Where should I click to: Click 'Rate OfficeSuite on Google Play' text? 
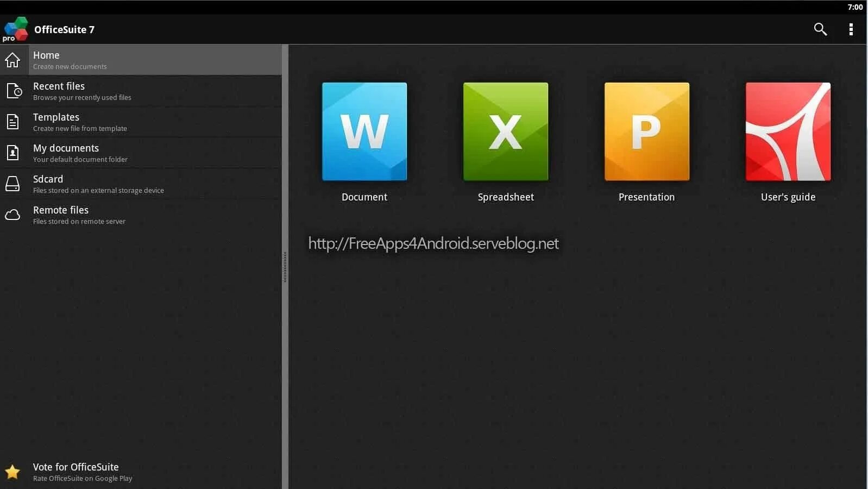(x=83, y=479)
